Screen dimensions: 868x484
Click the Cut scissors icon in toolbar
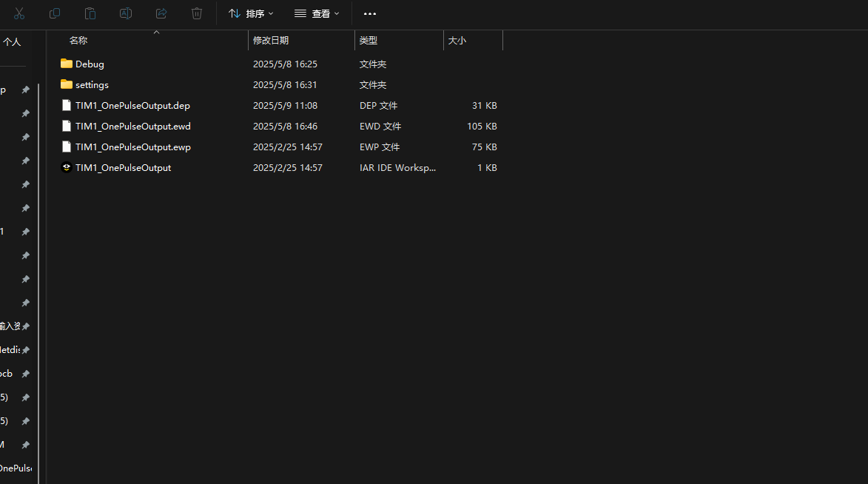pyautogui.click(x=19, y=13)
